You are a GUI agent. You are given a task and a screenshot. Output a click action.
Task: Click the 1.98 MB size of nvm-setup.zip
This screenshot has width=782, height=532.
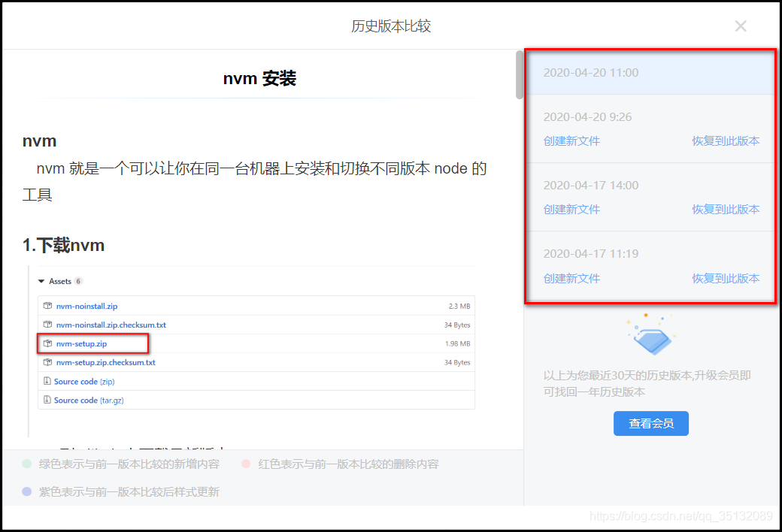(458, 343)
